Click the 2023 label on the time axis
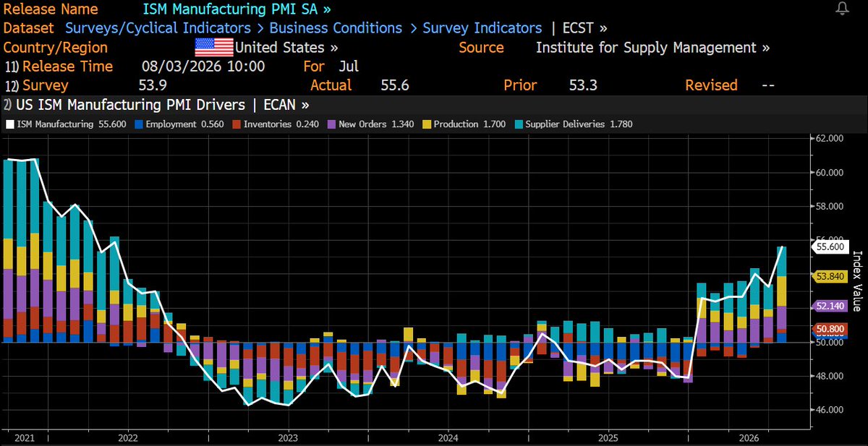Screen dimensions: 868x446 pos(288,437)
